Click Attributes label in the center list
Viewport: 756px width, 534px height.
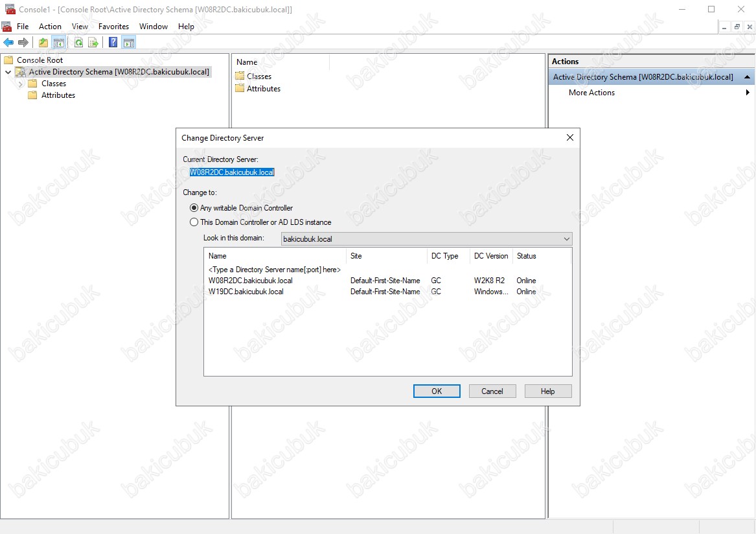coord(263,89)
